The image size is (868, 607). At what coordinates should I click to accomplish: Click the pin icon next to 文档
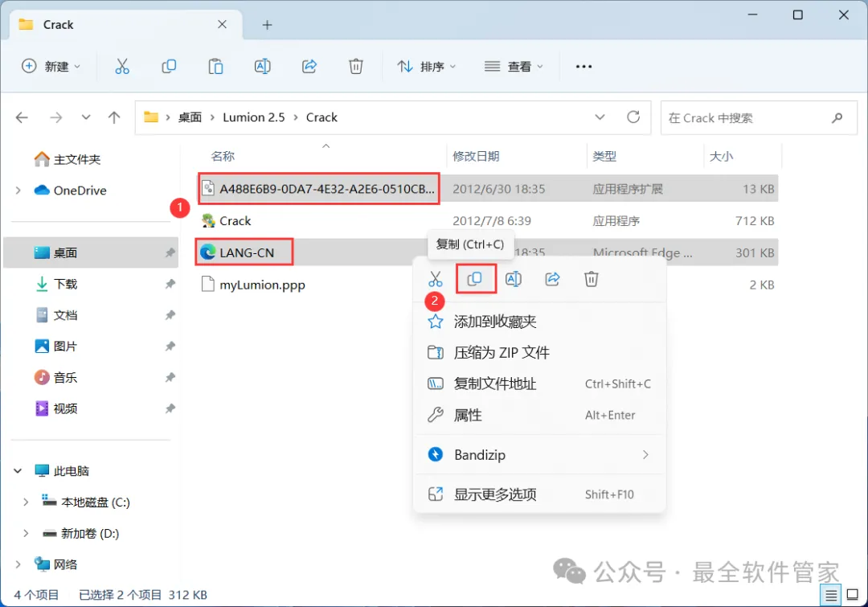point(170,315)
